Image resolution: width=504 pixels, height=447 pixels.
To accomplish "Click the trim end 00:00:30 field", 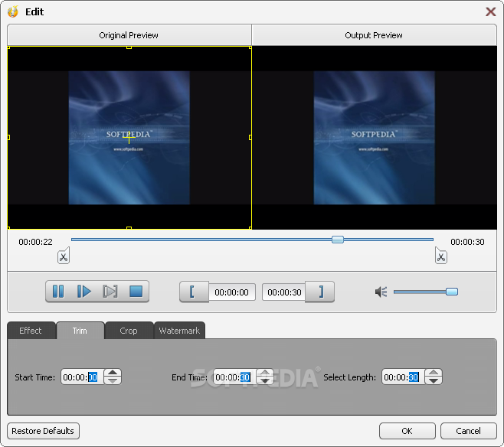I will tap(284, 292).
